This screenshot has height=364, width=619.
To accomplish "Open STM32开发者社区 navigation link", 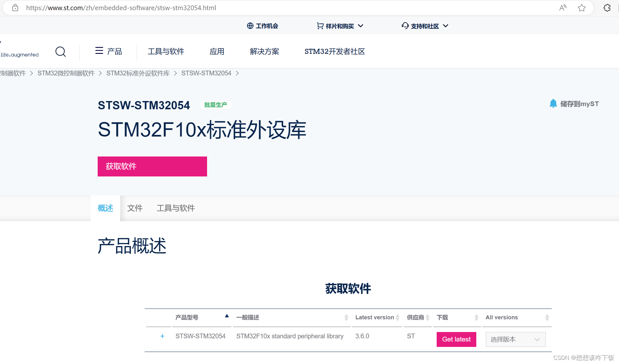I will click(335, 51).
